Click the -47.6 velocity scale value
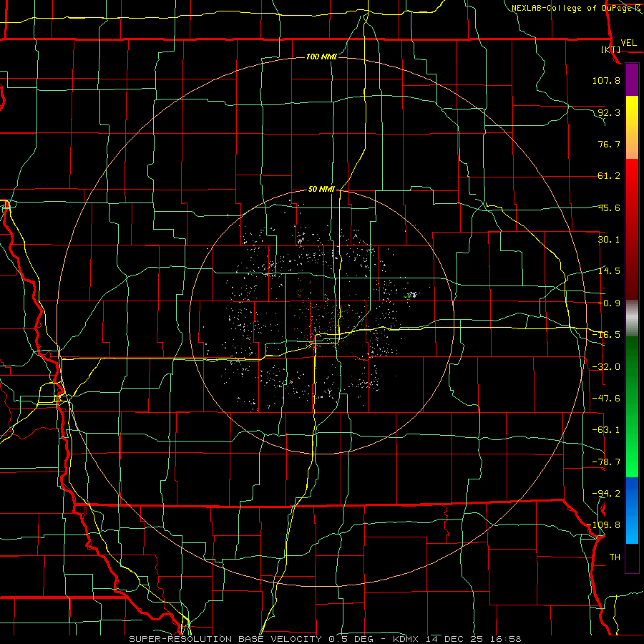The image size is (644, 644). pos(606,398)
